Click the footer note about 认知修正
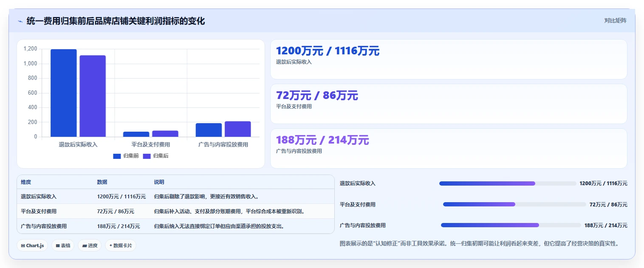Screen dimensions: 644x268 click(x=479, y=243)
